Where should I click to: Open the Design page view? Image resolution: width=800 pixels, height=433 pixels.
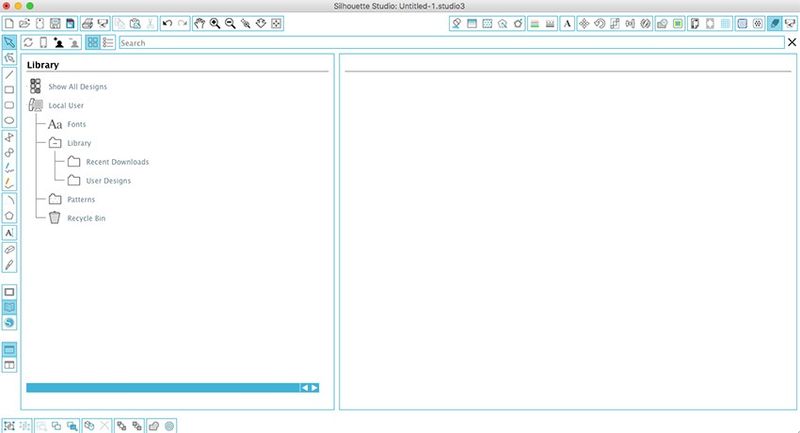point(9,292)
